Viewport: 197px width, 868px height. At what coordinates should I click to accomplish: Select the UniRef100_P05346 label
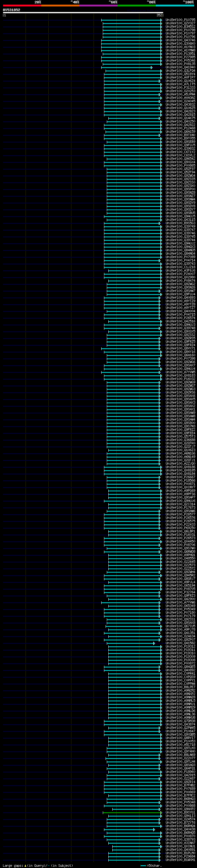(x=180, y=60)
